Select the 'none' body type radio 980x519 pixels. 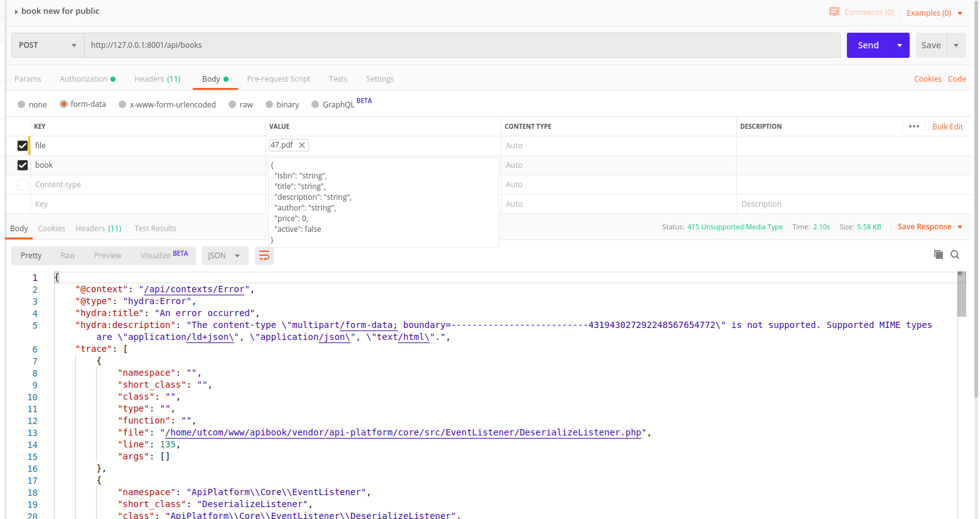(x=21, y=104)
